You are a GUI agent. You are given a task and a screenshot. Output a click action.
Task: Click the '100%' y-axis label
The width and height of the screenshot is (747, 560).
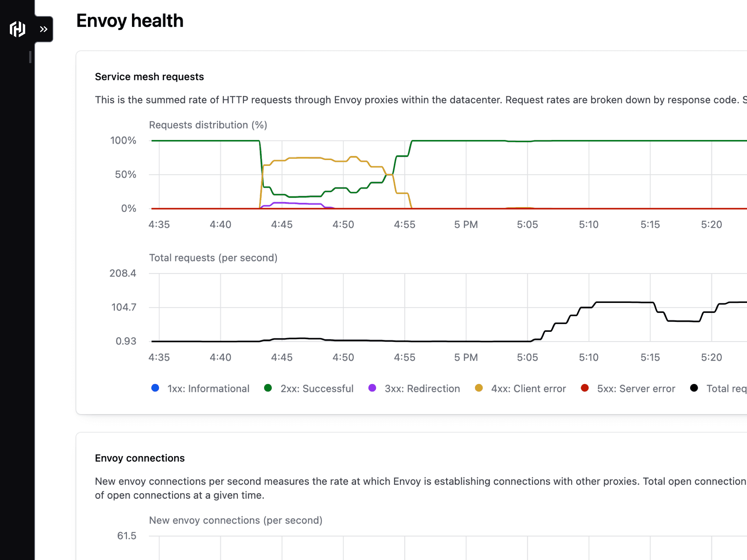tap(123, 141)
